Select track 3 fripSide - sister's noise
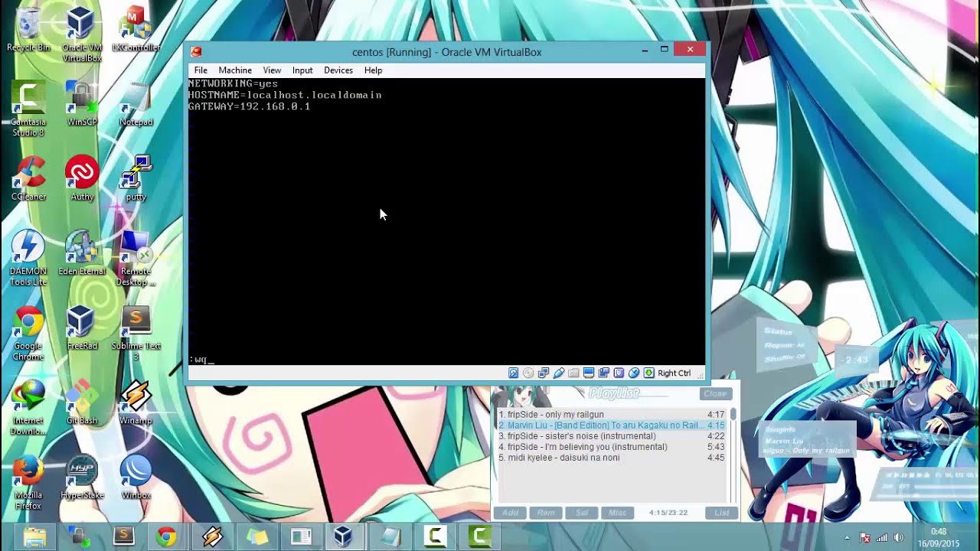 612,436
